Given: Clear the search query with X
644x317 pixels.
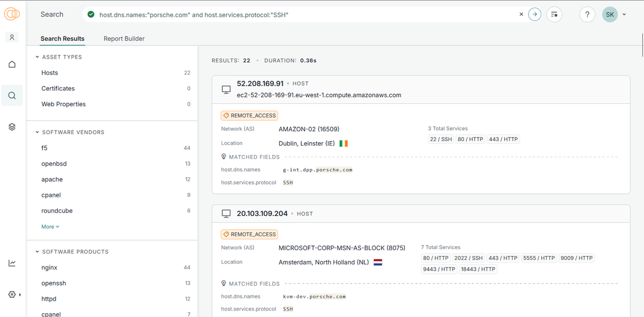Looking at the screenshot, I should [x=521, y=15].
